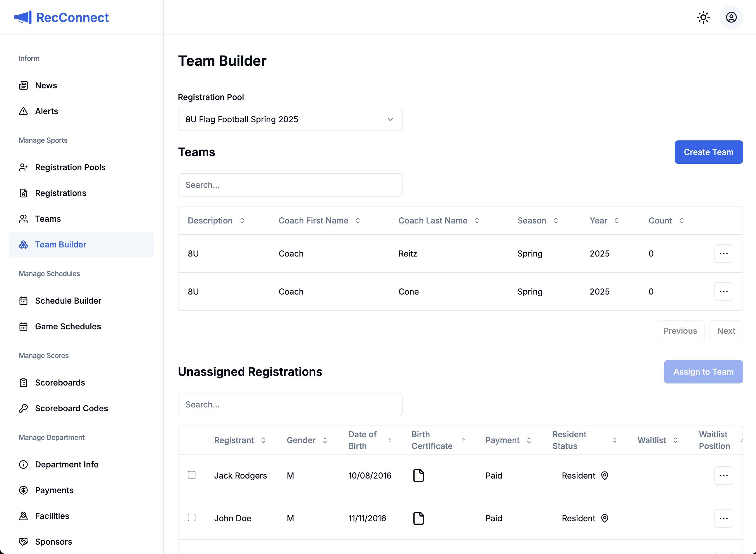Expand the Registration Pool dropdown
The image size is (756, 554).
pos(290,119)
